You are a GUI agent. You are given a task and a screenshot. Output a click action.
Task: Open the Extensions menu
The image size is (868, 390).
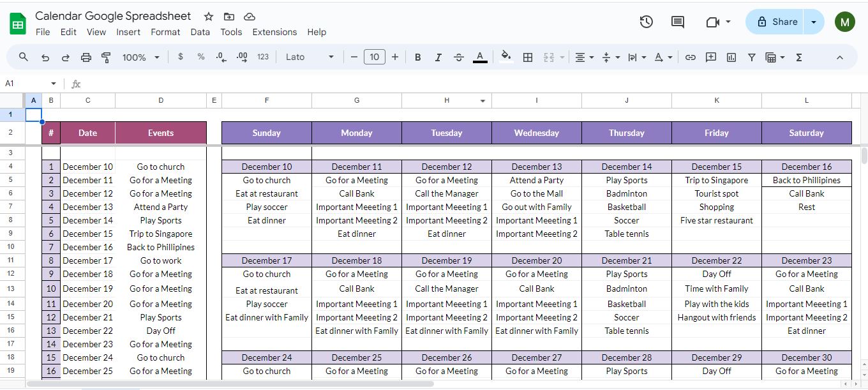[x=274, y=32]
